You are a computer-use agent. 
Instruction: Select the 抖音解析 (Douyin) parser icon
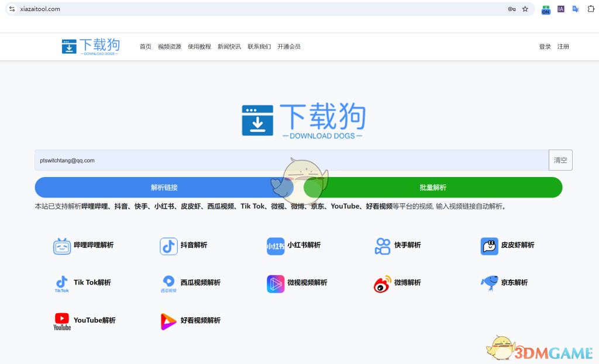pyautogui.click(x=168, y=246)
